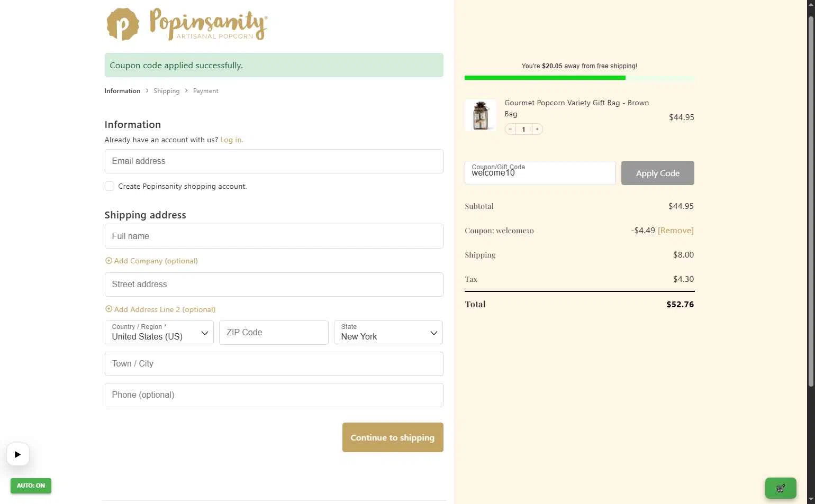Click the page vertical scrollbar
Image resolution: width=815 pixels, height=504 pixels.
(x=811, y=201)
